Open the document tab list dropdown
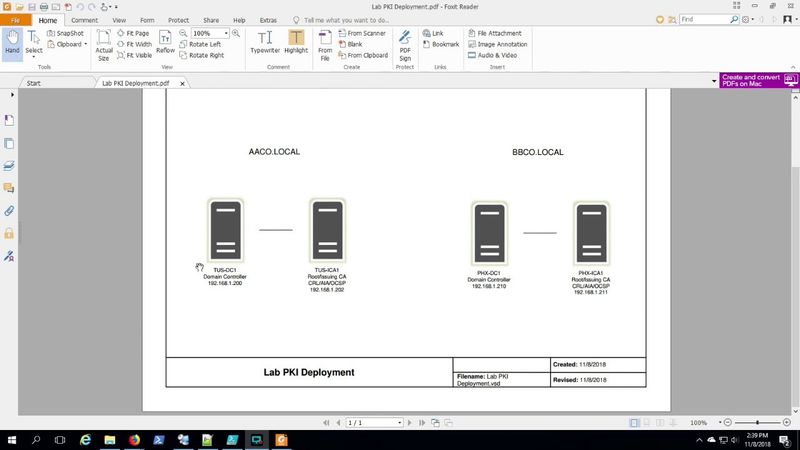Viewport: 800px width, 450px height. (714, 81)
